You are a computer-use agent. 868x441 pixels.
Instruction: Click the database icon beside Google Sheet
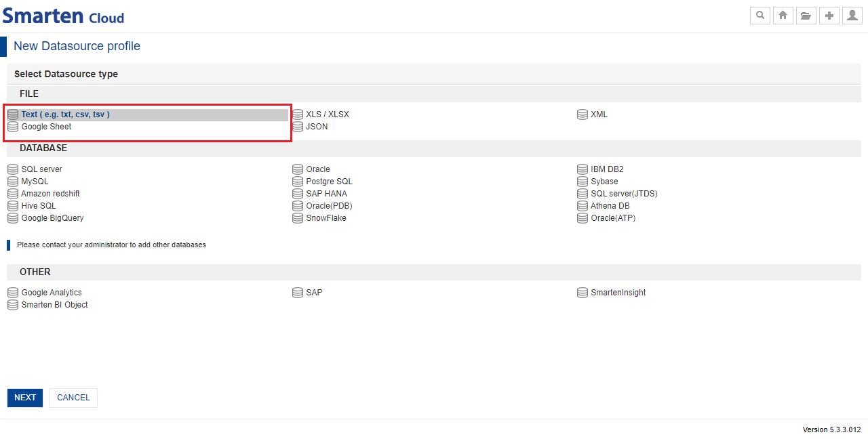point(13,127)
